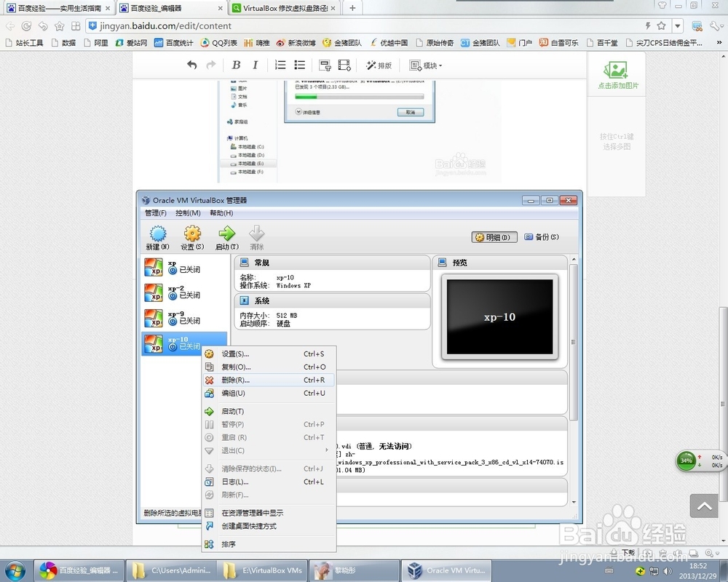Insert ordered list in editor toolbar
Viewport: 728px width, 582px height.
click(x=280, y=65)
